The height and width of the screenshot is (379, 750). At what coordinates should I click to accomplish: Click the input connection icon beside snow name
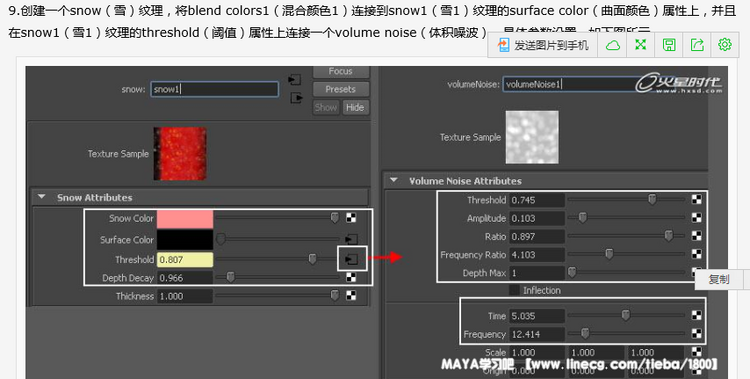tap(295, 80)
